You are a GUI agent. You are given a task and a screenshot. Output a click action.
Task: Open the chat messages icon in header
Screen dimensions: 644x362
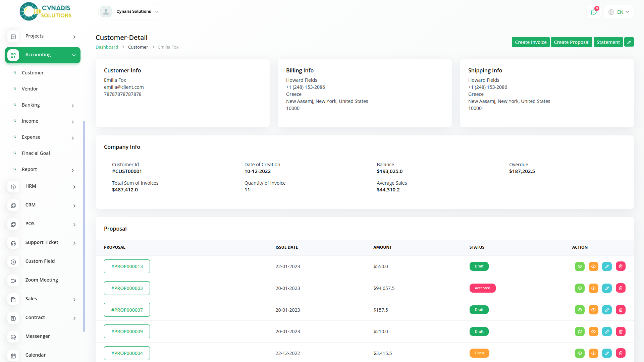click(x=593, y=12)
